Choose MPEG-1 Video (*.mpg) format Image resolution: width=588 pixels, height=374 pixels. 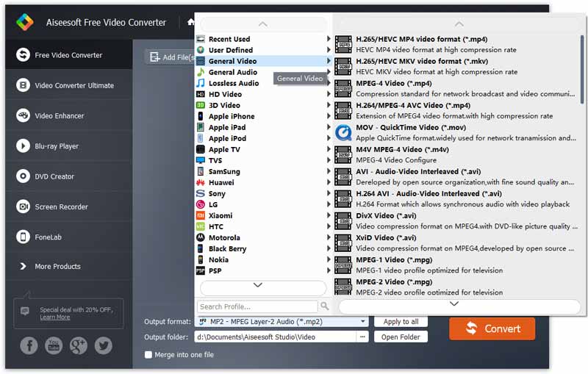pos(456,265)
